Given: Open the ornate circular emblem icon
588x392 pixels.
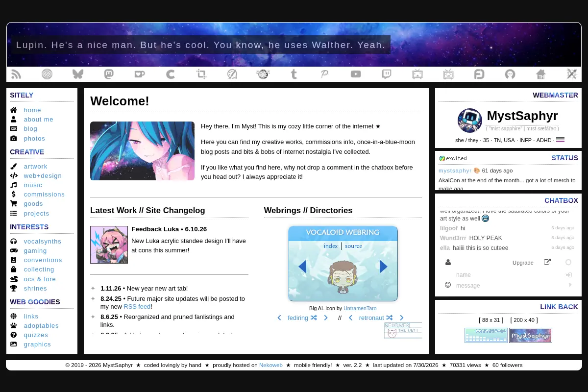Looking at the screenshot, I should 263,74.
